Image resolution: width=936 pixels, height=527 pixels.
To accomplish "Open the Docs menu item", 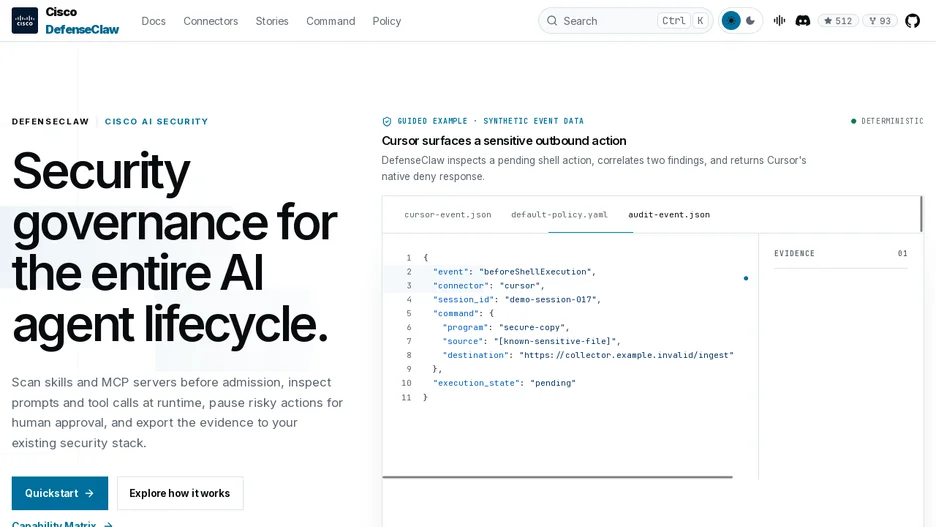I will 153,21.
